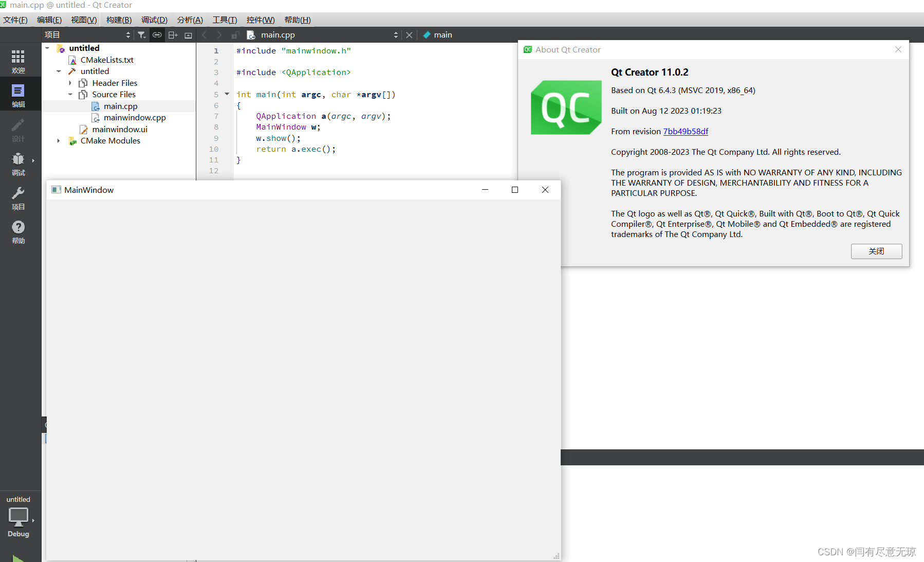Open the Design (设计) mode
The width and height of the screenshot is (924, 562).
(18, 130)
